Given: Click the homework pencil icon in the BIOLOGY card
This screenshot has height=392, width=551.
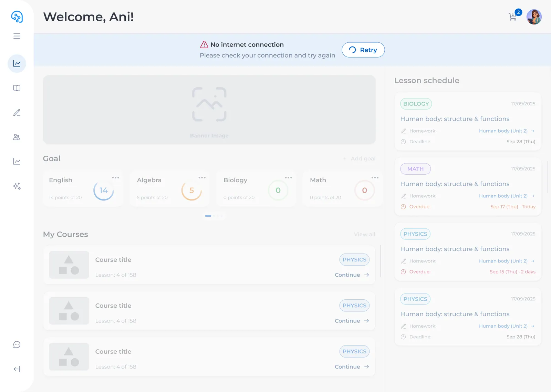Looking at the screenshot, I should click(x=403, y=131).
